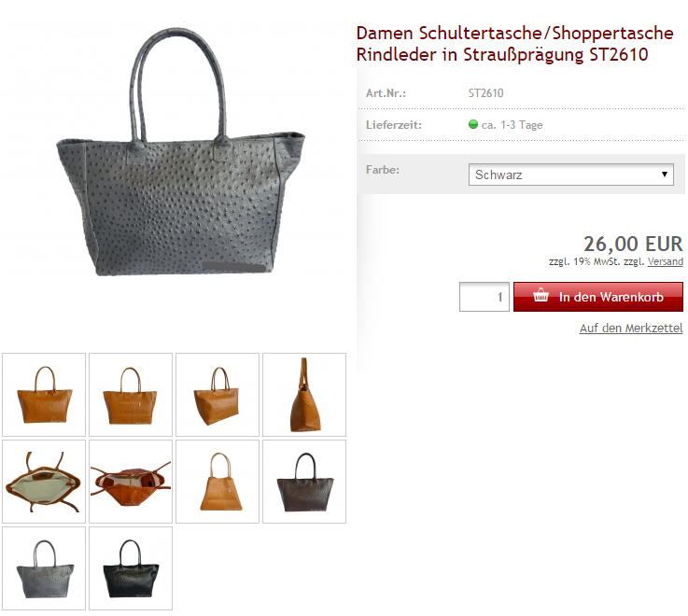
Task: Open the top-view interior thumbnail
Action: pos(44,482)
